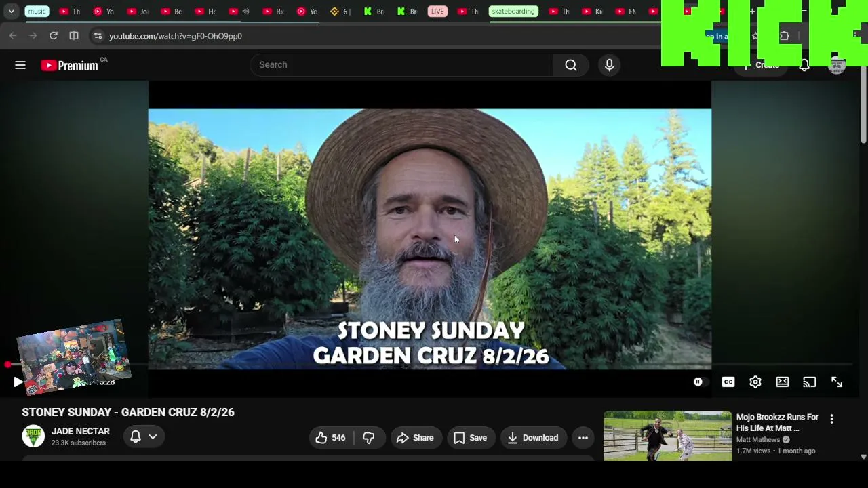Open the Mojo Brookzz recommended video thumbnail

click(x=668, y=436)
